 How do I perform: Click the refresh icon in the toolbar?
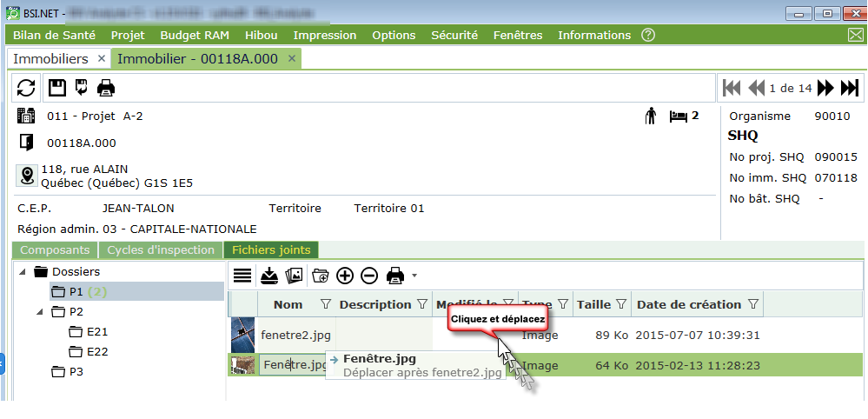[x=26, y=88]
